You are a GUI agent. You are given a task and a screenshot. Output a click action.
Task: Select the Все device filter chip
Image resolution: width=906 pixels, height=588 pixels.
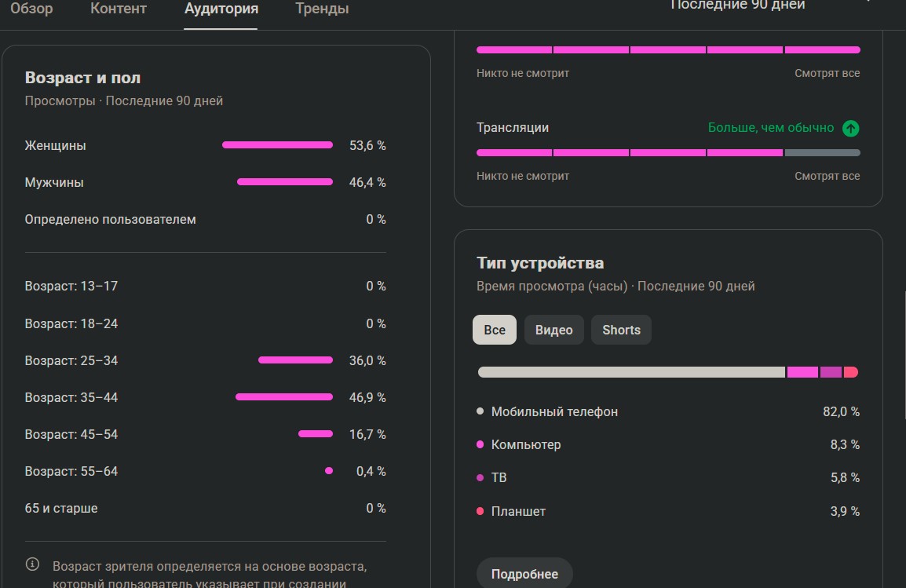point(495,330)
